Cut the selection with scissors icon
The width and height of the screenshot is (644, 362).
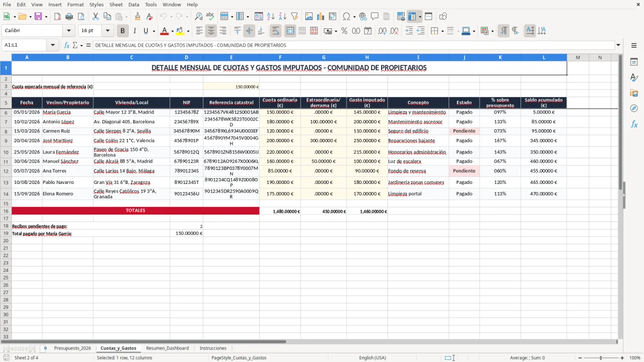95,17
